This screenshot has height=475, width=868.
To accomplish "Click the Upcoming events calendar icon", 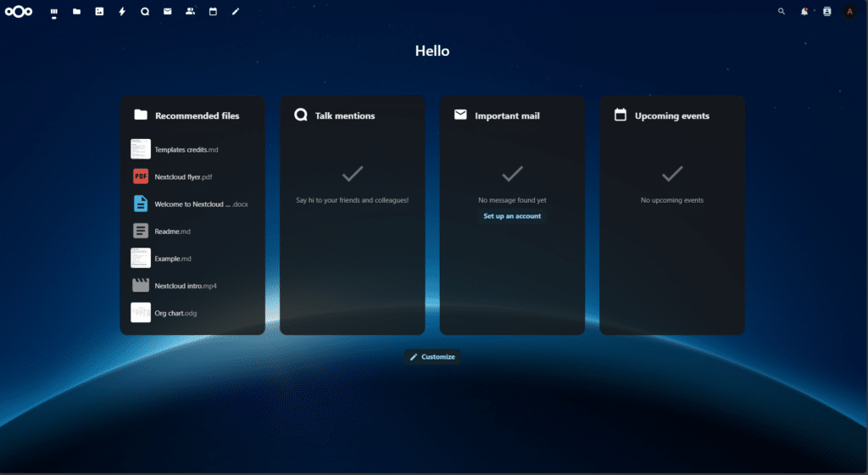I will pyautogui.click(x=620, y=115).
